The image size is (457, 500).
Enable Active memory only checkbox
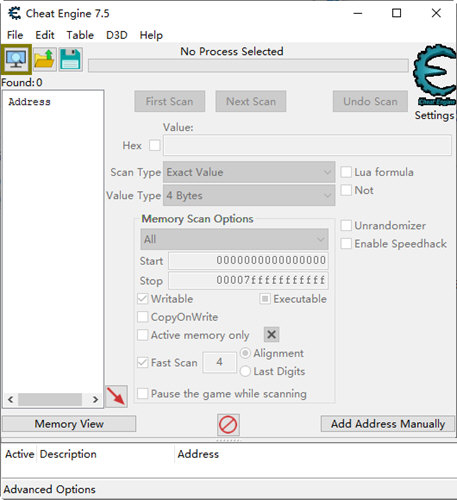point(142,335)
